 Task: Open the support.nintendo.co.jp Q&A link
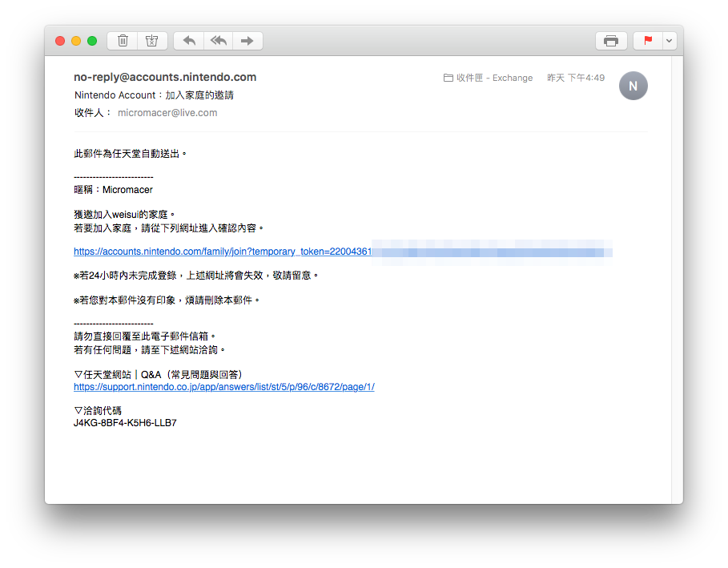click(223, 387)
